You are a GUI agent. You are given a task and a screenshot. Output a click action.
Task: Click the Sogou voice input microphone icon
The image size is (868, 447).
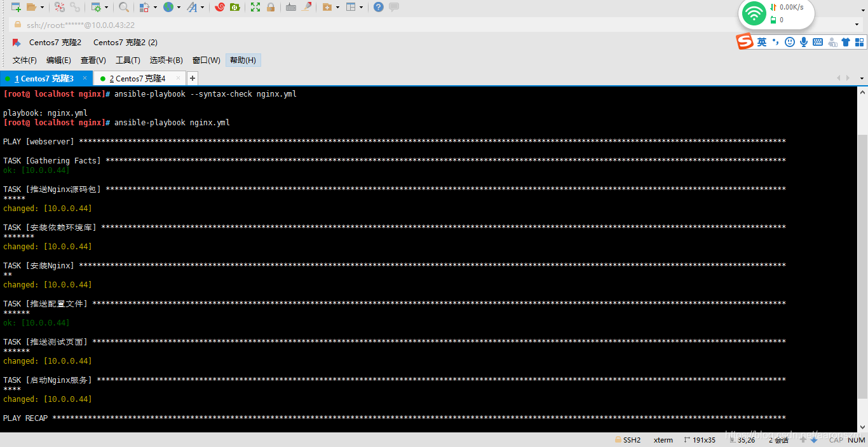tap(804, 42)
